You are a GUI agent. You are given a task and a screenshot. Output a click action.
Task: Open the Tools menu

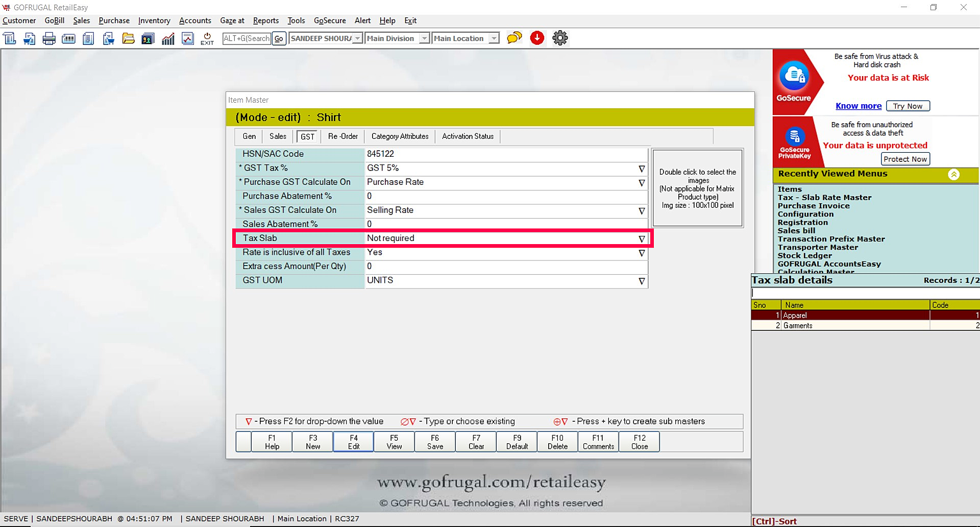(296, 20)
